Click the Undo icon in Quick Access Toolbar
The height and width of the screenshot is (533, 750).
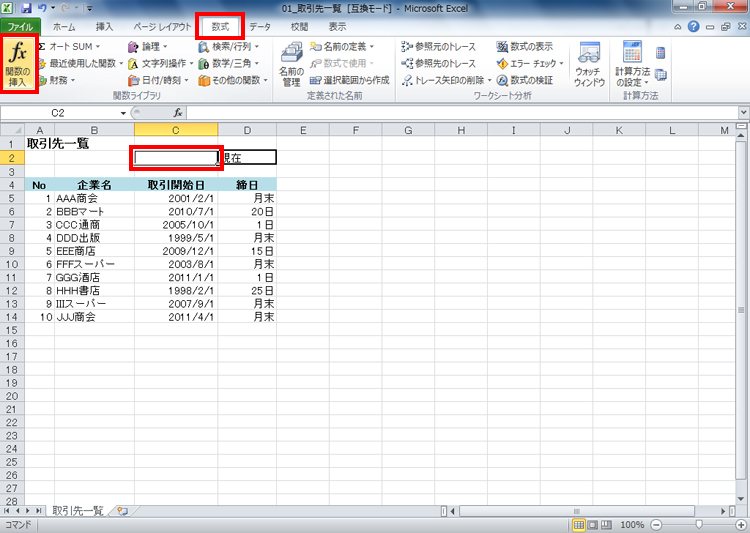42,8
